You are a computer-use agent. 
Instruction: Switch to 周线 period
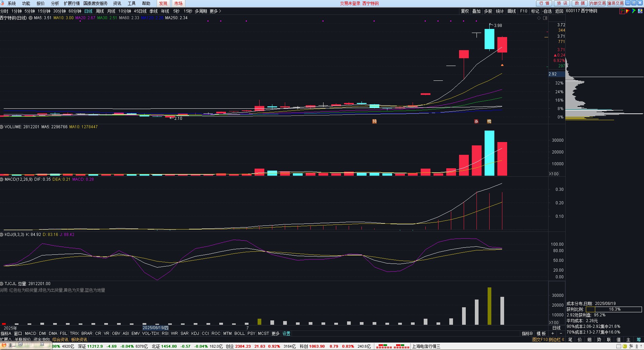[x=100, y=11]
